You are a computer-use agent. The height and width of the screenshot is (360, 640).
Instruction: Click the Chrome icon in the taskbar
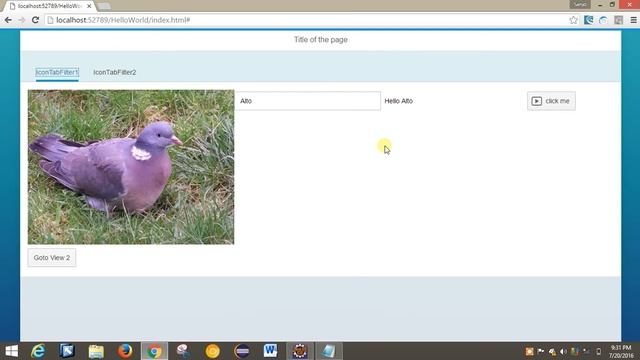pyautogui.click(x=154, y=351)
